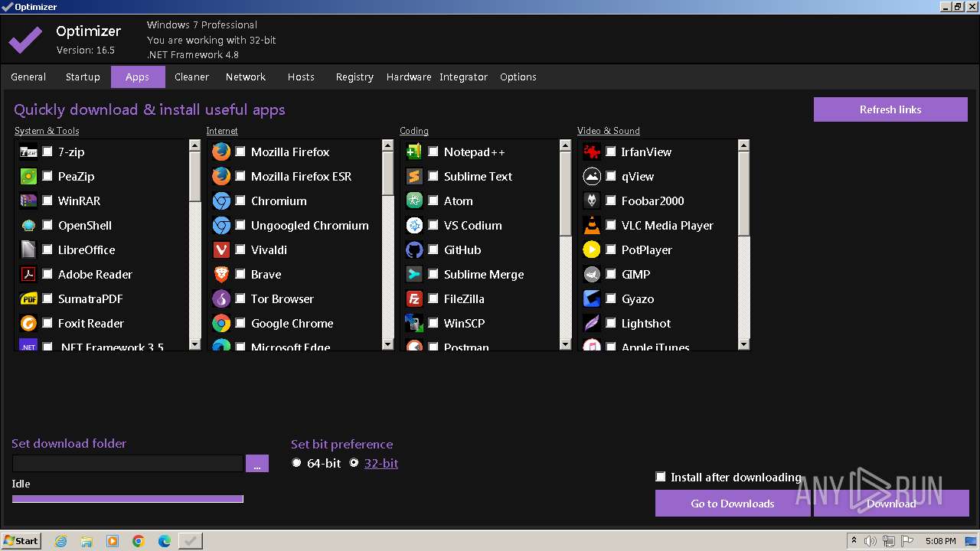
Task: Go to the Network tab
Action: point(246,77)
